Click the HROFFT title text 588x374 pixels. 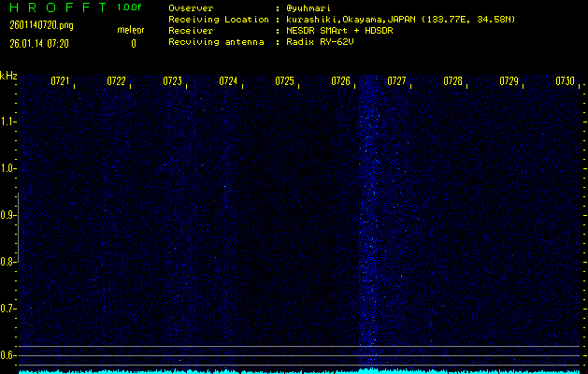(x=59, y=7)
